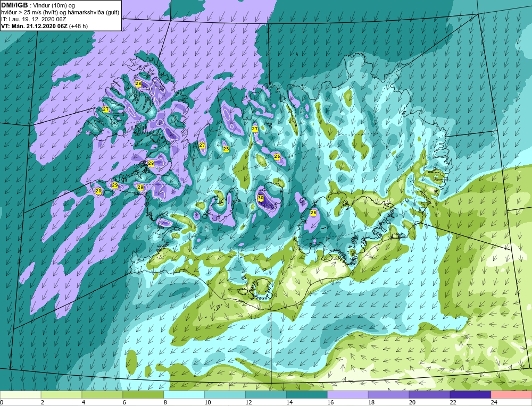Click the legend scale number 8

click(165, 402)
